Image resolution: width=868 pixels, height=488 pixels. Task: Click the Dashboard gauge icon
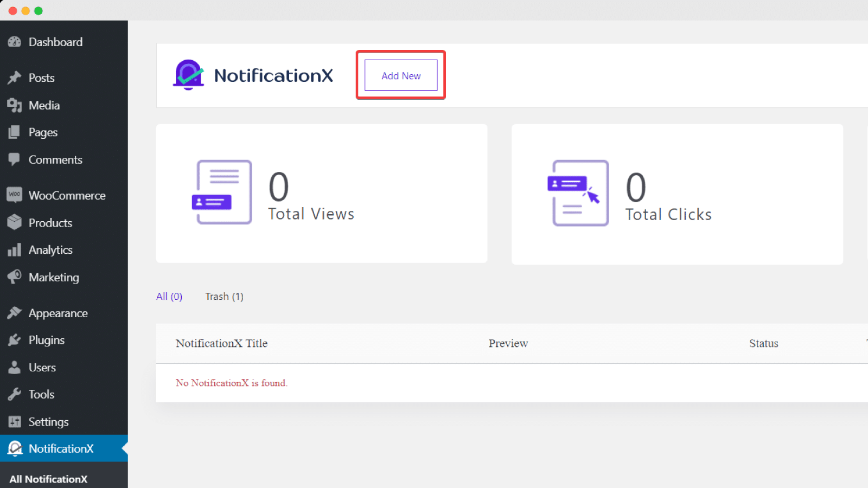[15, 42]
